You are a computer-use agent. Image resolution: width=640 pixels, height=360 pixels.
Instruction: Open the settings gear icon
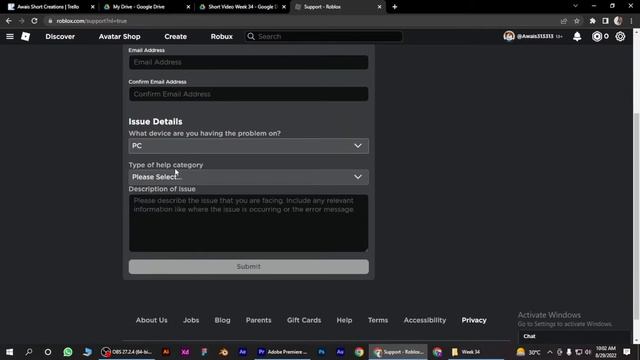point(620,36)
